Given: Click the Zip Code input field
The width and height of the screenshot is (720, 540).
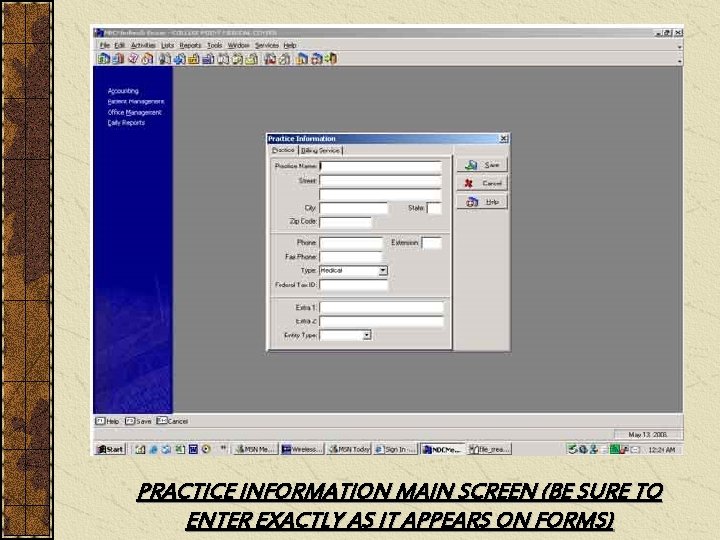Looking at the screenshot, I should pos(345,222).
